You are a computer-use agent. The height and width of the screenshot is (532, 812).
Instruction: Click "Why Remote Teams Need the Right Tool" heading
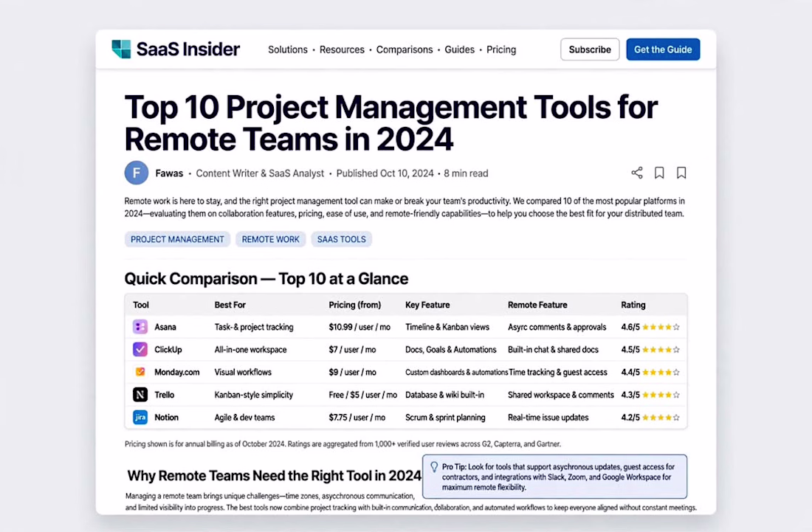274,476
